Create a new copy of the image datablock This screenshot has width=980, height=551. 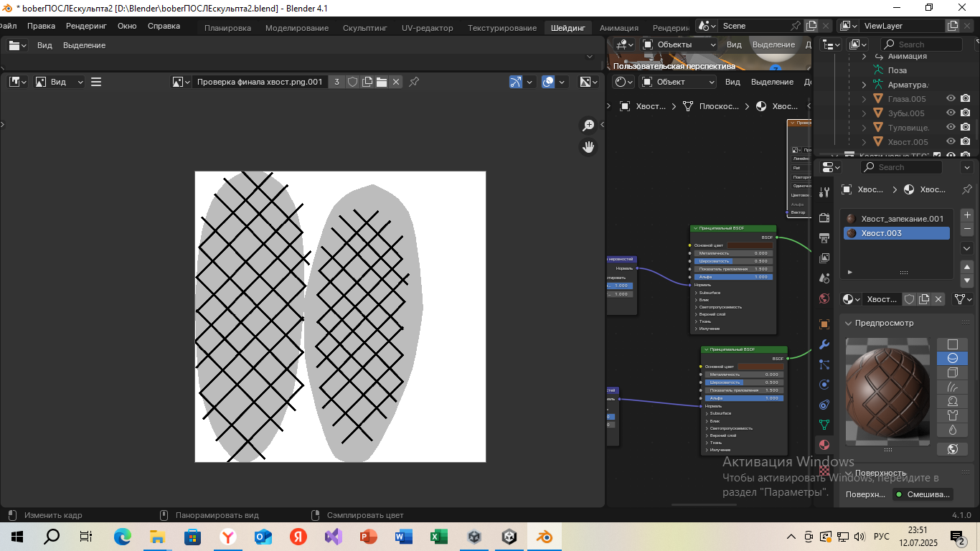367,82
